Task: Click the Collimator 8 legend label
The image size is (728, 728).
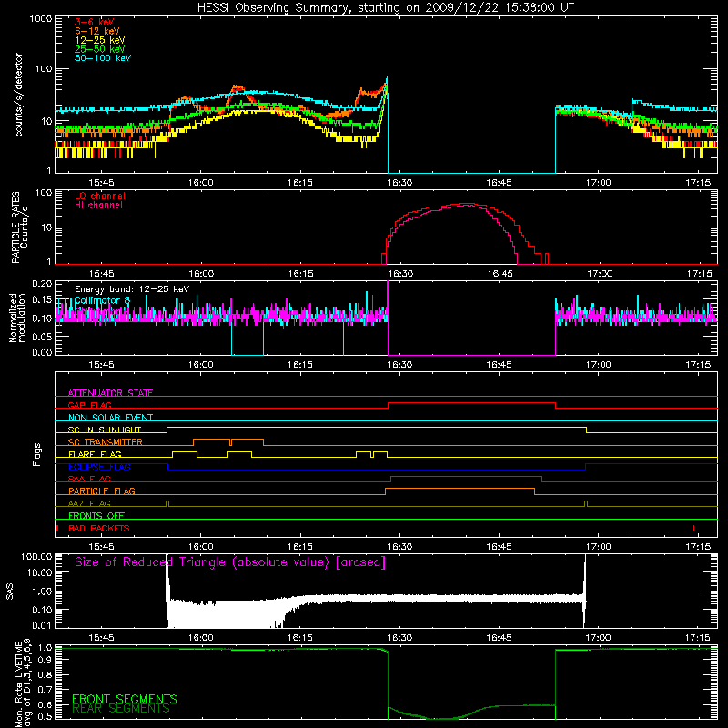Action: pos(102,300)
